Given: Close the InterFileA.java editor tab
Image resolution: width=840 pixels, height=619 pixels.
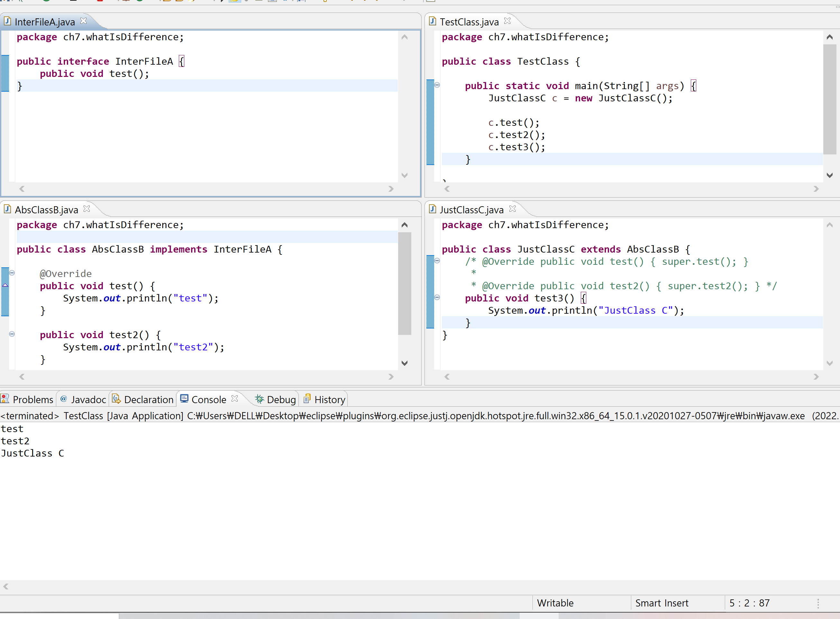Looking at the screenshot, I should pos(84,21).
